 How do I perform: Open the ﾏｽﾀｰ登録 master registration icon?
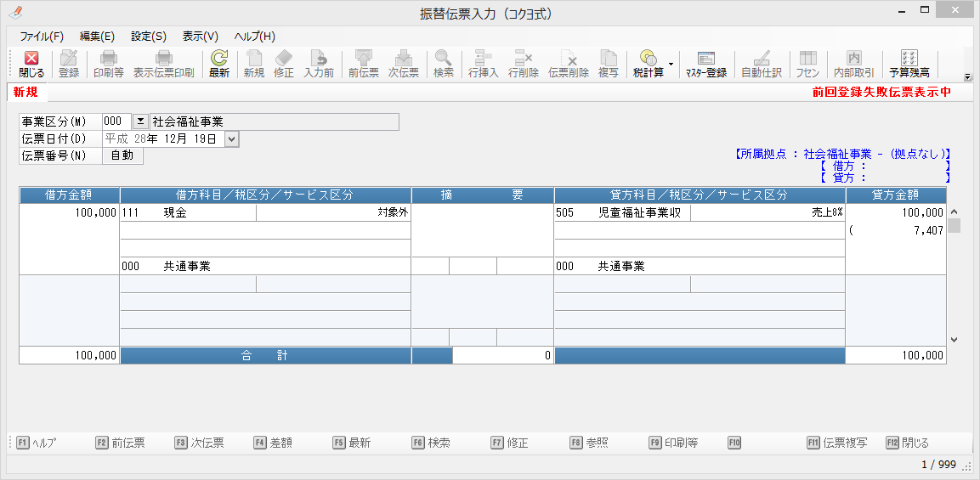pyautogui.click(x=705, y=64)
